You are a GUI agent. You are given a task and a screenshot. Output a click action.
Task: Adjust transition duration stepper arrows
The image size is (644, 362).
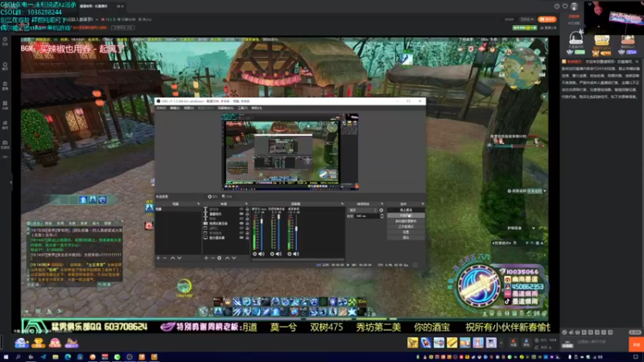tap(382, 216)
